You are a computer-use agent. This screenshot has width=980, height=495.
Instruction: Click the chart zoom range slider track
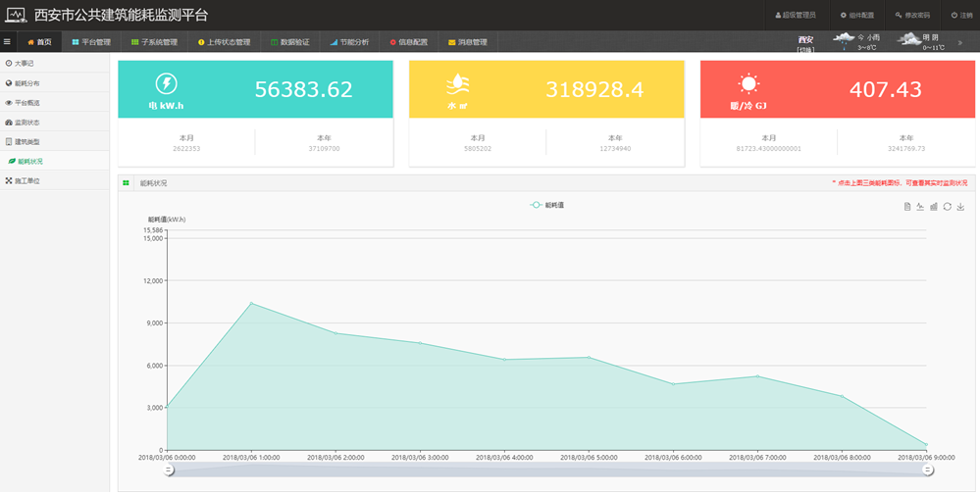pyautogui.click(x=547, y=470)
